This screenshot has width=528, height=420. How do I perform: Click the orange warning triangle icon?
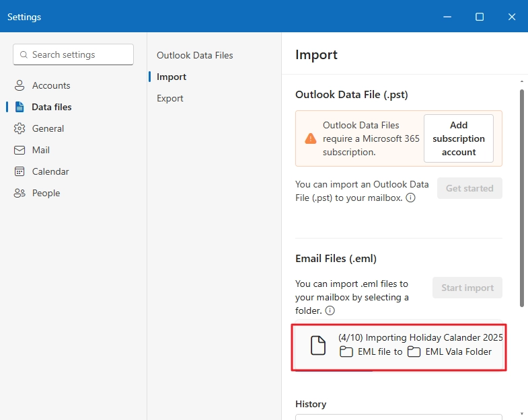coord(311,138)
